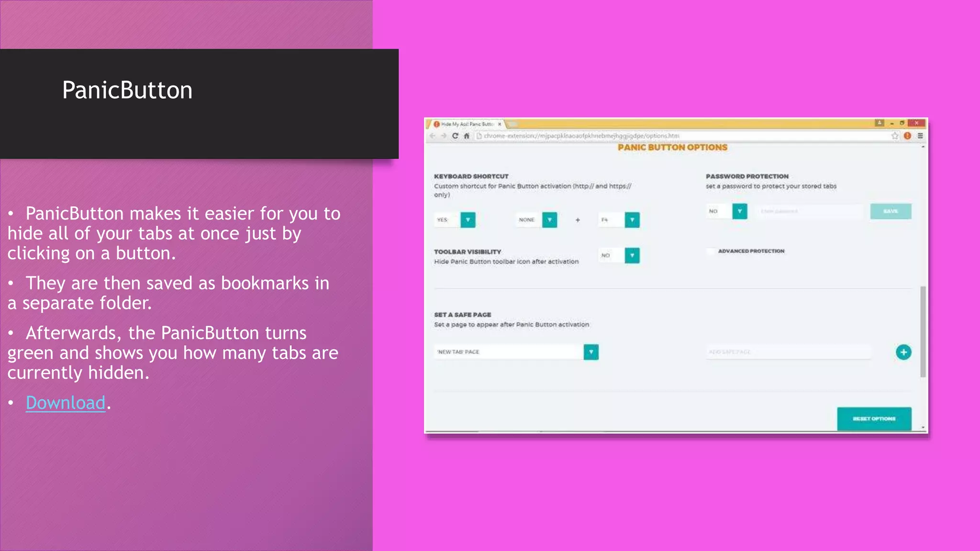Click the Set A Safe Page label
The image size is (980, 551).
[x=463, y=315]
